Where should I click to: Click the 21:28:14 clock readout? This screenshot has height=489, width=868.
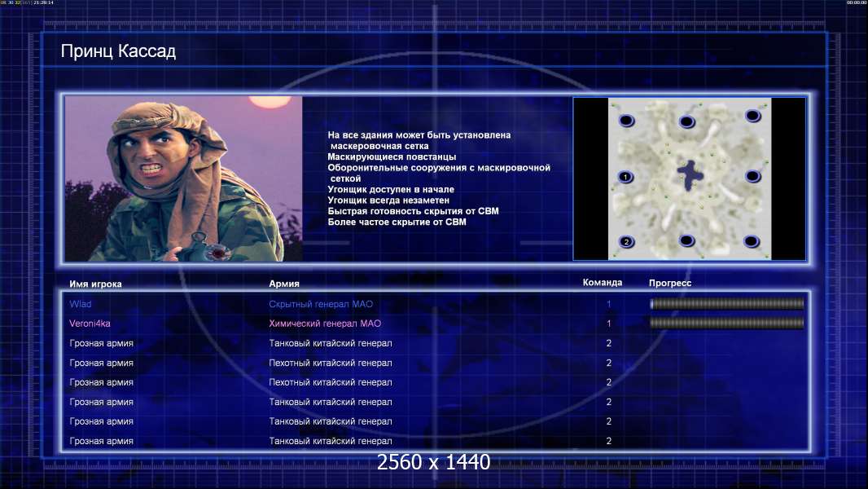click(x=43, y=2)
